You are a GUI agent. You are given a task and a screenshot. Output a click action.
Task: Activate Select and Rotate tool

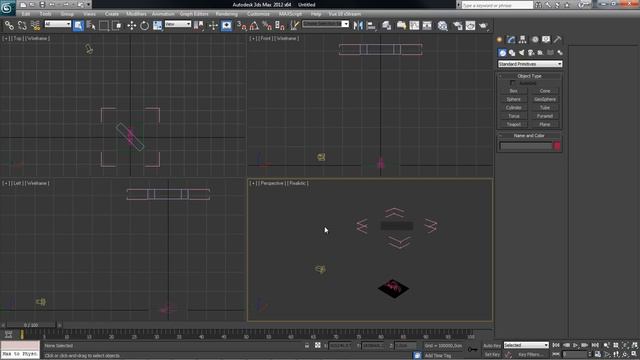[144, 26]
